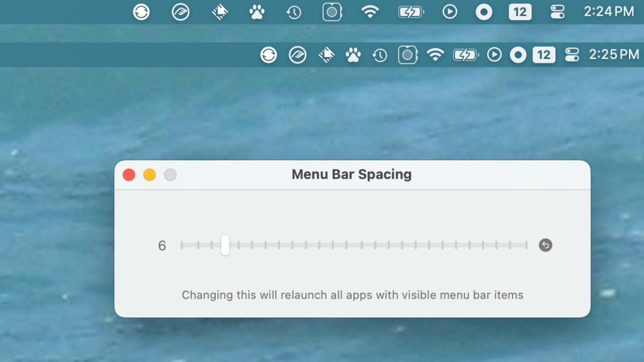Click the record dot icon in lower menu bar

pyautogui.click(x=518, y=55)
